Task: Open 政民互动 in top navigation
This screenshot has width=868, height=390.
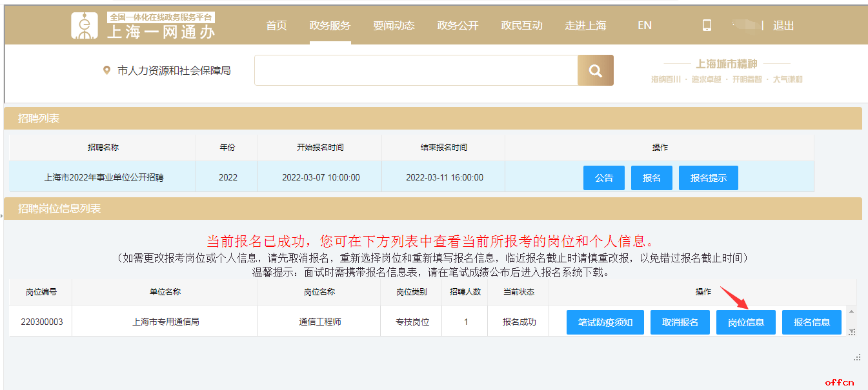Action: tap(521, 26)
